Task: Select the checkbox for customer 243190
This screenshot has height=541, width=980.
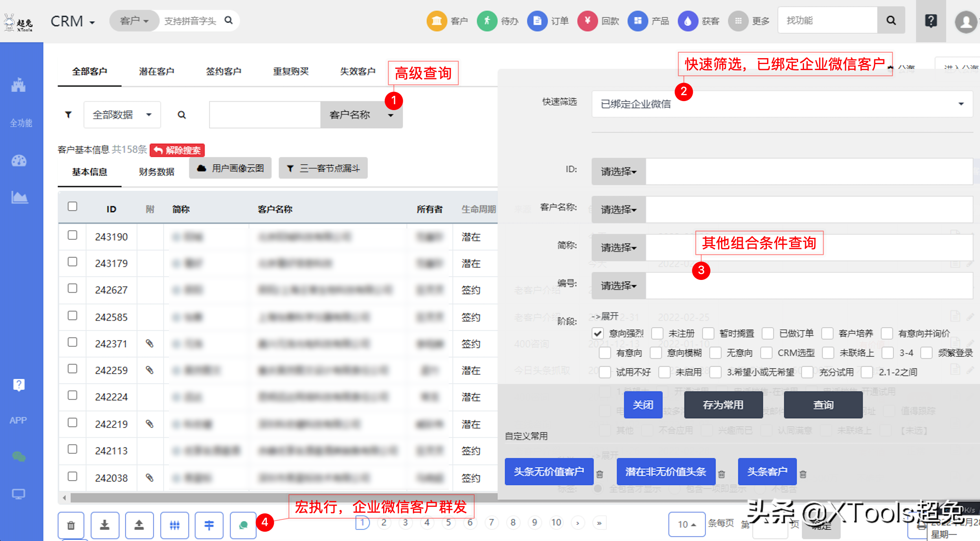Action: (72, 235)
